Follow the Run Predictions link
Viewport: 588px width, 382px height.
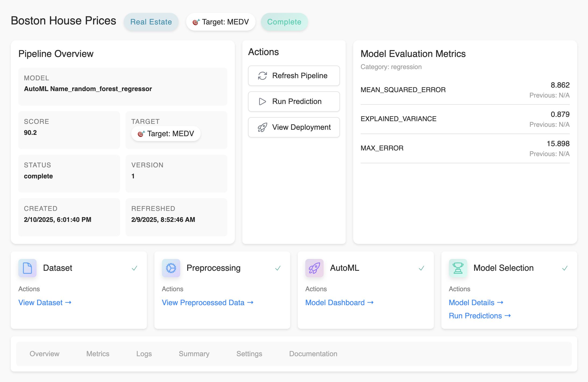coord(480,316)
